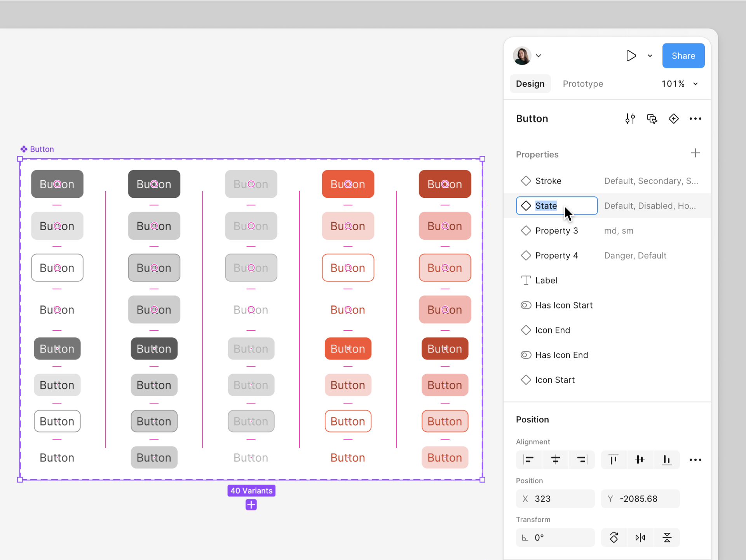Flip the selection horizontally

tap(640, 537)
